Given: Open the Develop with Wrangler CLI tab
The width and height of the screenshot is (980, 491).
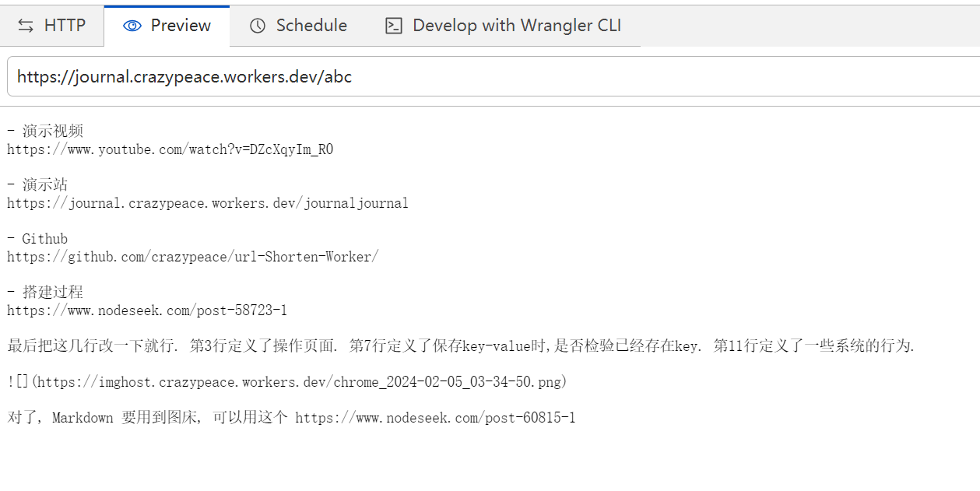Looking at the screenshot, I should [516, 26].
